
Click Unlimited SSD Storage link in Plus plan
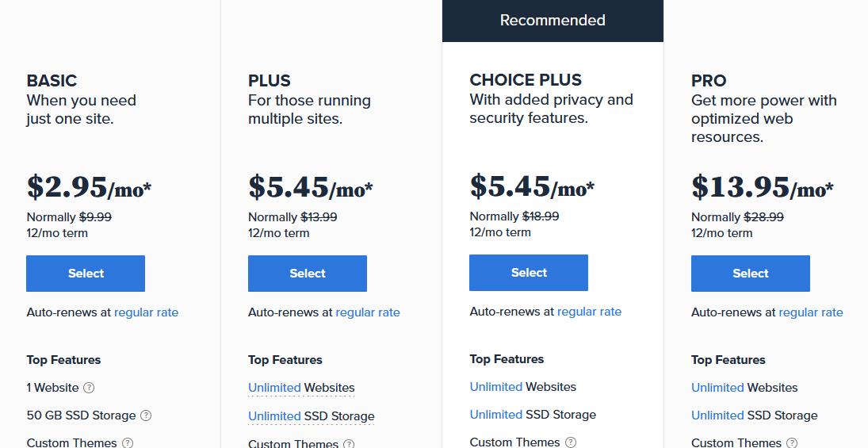pyautogui.click(x=311, y=415)
